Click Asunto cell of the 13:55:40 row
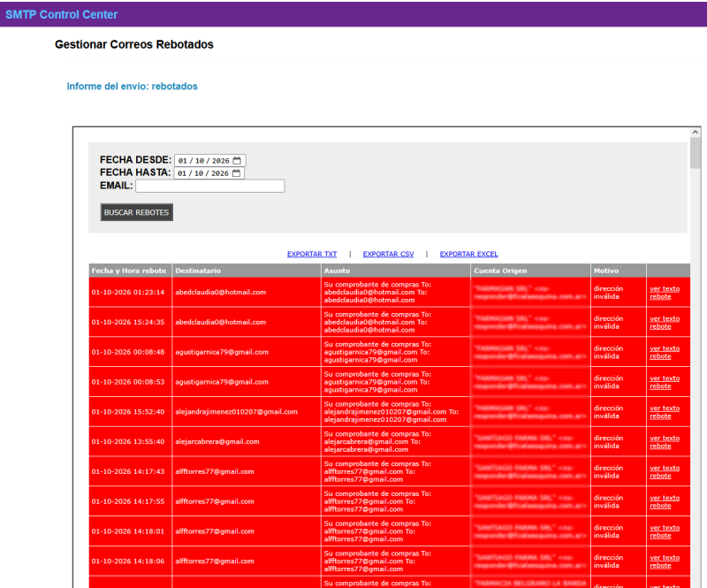Screen dimensions: 707x588 click(395, 441)
